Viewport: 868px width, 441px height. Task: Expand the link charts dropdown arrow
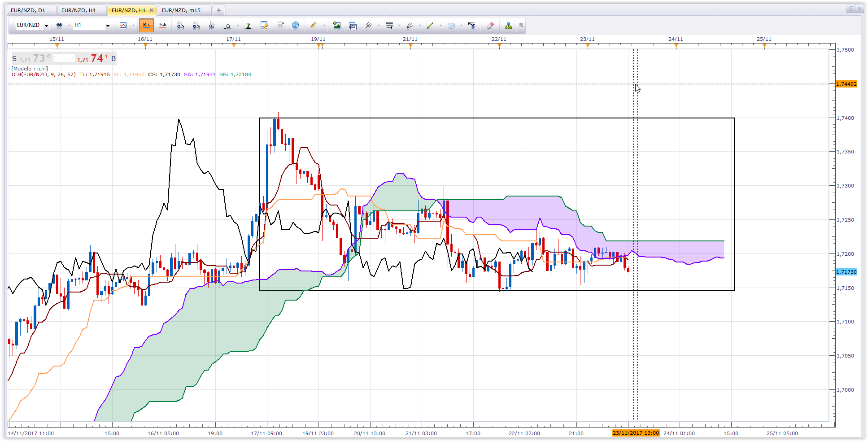pyautogui.click(x=69, y=25)
